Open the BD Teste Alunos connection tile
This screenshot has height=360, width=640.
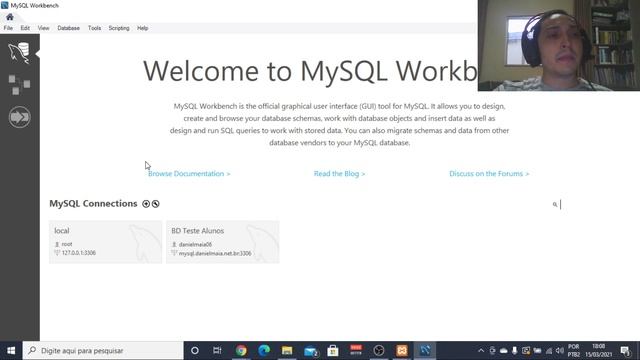222,242
